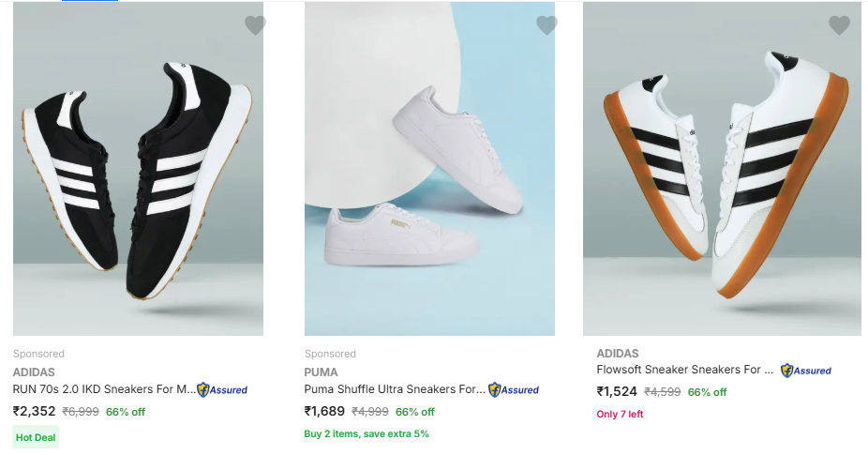The height and width of the screenshot is (455, 868).
Task: Click Assured badge on Flowsoft Sneaker listing
Action: (806, 371)
